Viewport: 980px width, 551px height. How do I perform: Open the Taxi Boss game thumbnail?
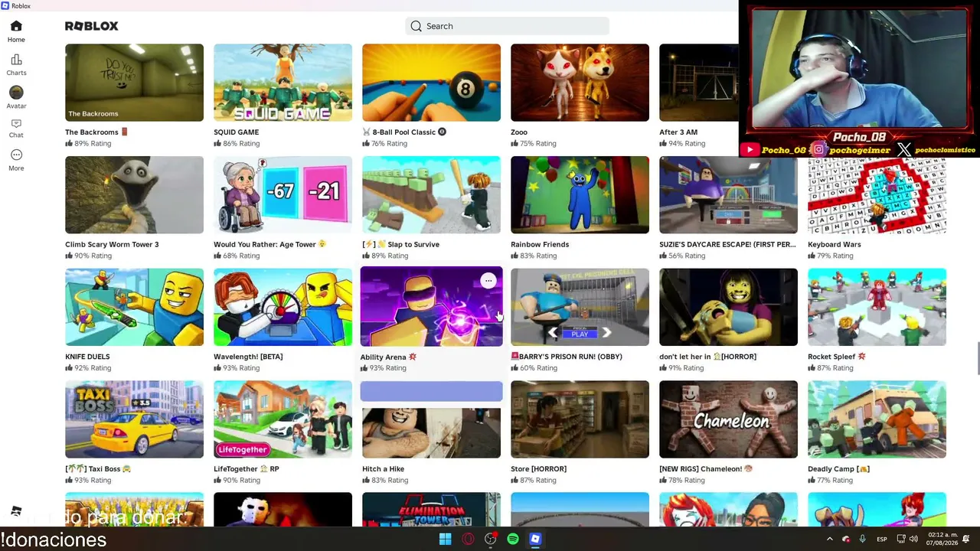click(x=134, y=419)
